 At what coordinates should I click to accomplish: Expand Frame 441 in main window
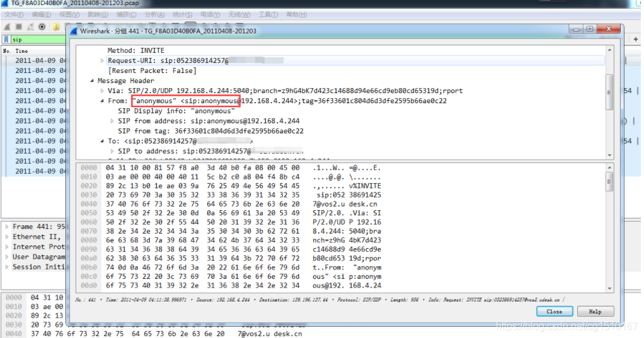pyautogui.click(x=7, y=227)
